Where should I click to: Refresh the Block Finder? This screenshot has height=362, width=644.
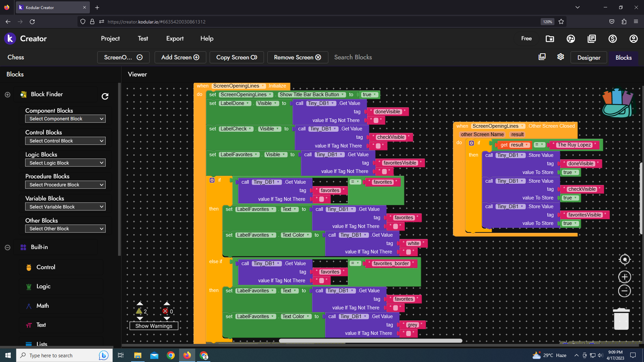coord(105,97)
